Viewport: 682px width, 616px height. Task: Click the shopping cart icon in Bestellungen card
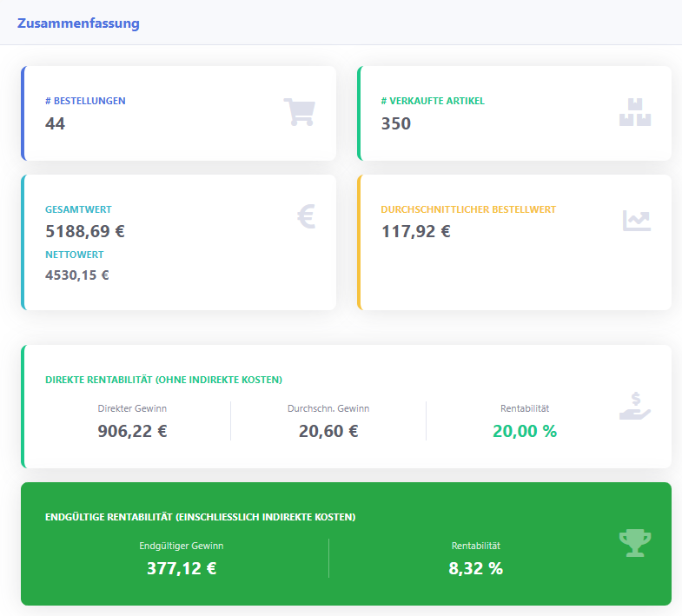pos(299,112)
